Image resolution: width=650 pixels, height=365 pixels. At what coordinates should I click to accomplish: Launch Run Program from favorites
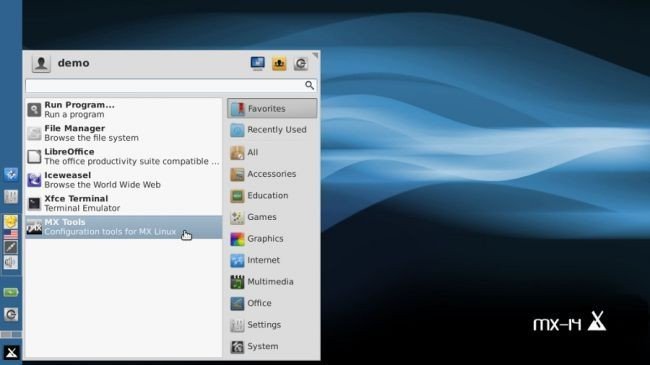tap(124, 110)
